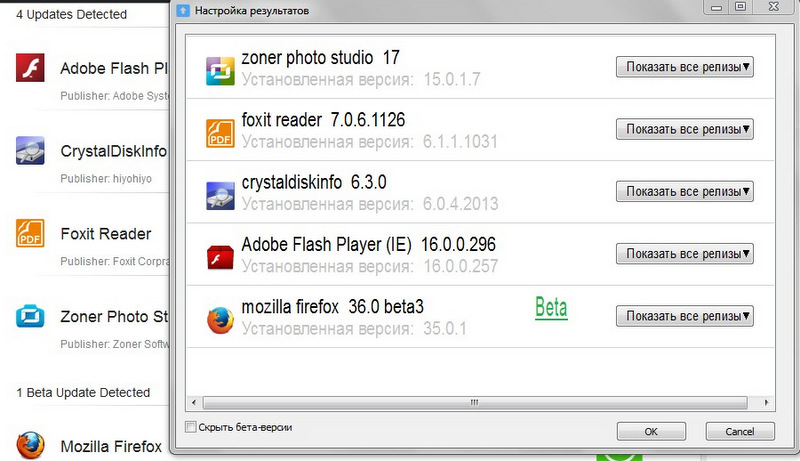Click the dialog title bar icon next to Настройка результатов
This screenshot has width=800, height=461.
click(183, 10)
